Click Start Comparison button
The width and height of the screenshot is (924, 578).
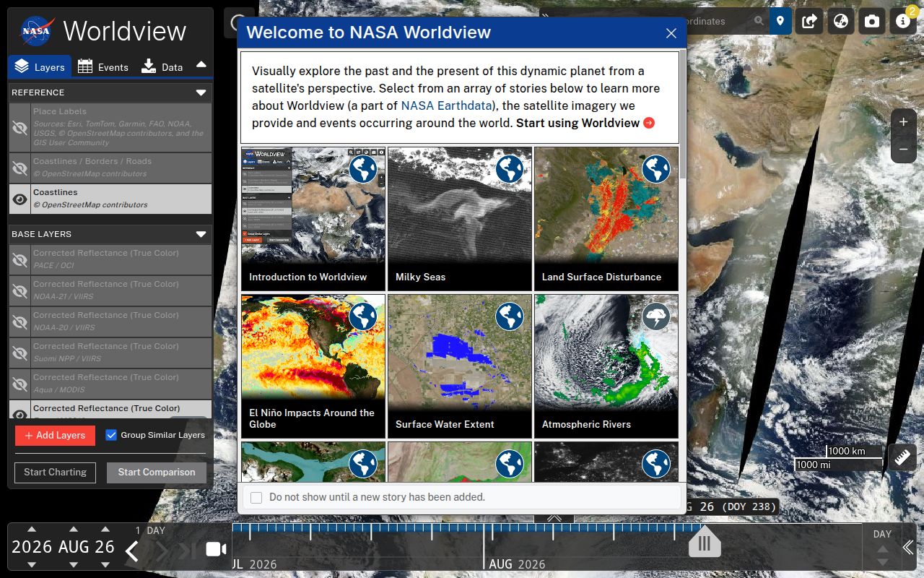(x=157, y=472)
